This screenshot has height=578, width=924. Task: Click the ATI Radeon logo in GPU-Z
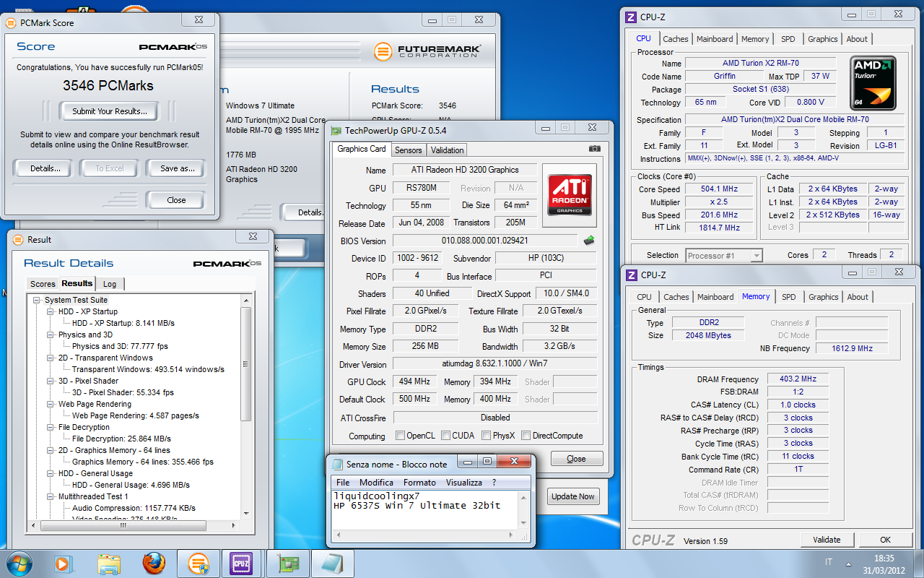coord(570,194)
